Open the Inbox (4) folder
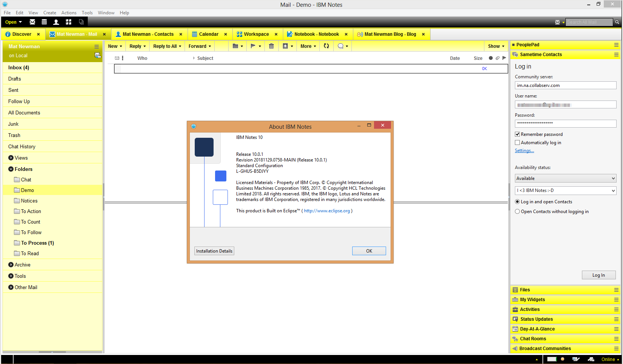Screen dimensions: 623x364 [52, 67]
